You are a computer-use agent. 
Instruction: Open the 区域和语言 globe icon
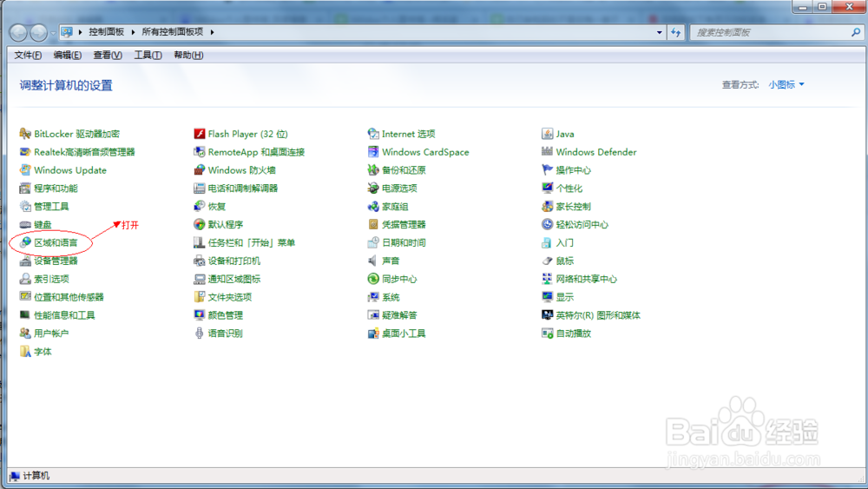(25, 242)
